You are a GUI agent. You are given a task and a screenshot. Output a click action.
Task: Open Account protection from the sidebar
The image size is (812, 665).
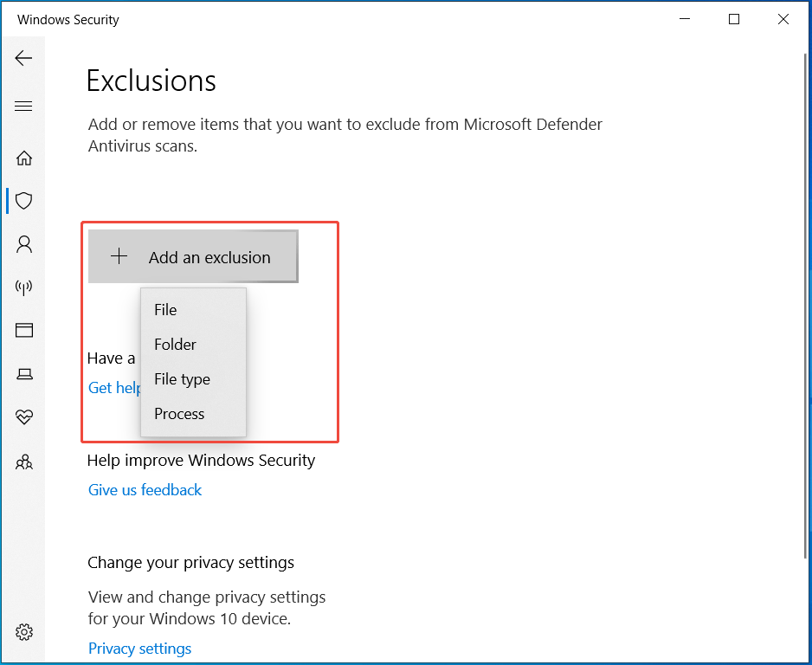[x=23, y=243]
